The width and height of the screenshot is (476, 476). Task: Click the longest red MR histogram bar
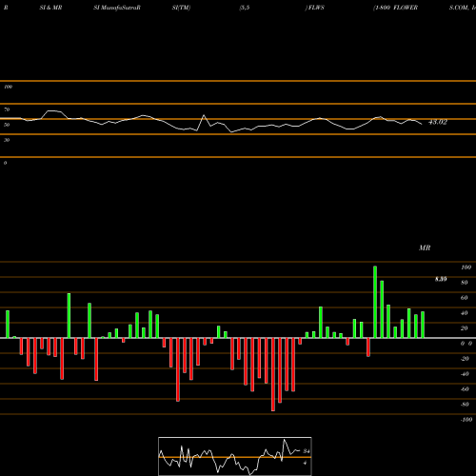[273, 374]
